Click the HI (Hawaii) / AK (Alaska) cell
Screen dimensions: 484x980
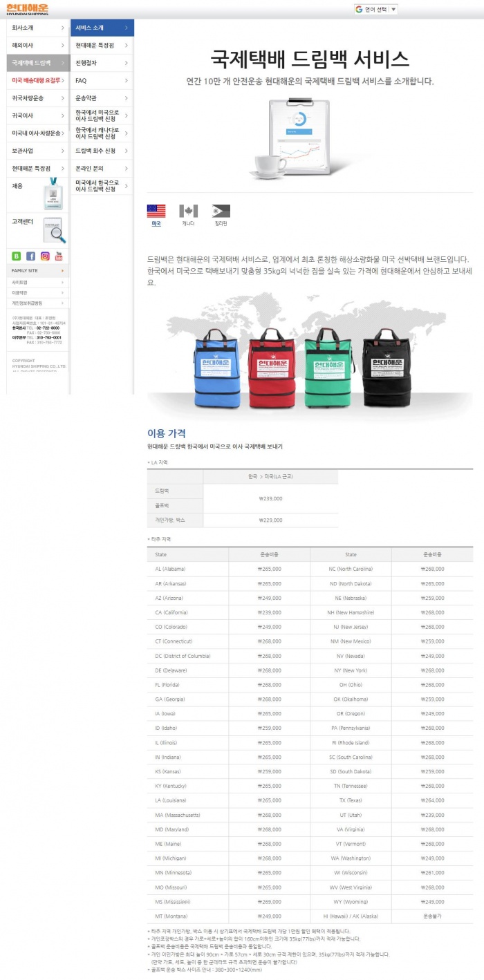click(x=351, y=916)
